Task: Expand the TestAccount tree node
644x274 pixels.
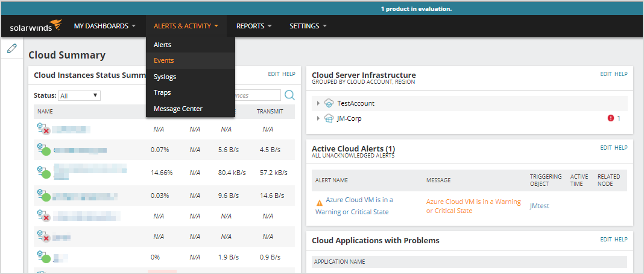Action: (x=318, y=103)
